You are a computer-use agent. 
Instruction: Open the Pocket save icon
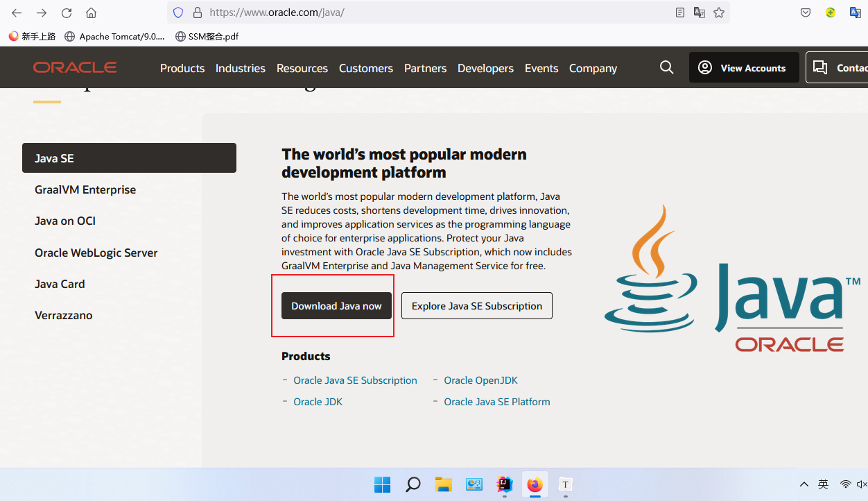(806, 12)
